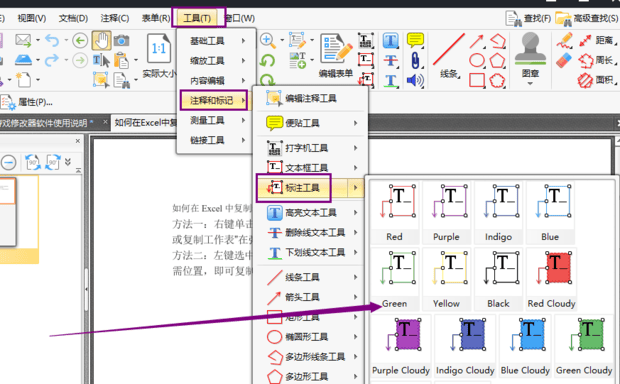
Task: Expand the 测量工具 submenu
Action: pyautogui.click(x=214, y=120)
